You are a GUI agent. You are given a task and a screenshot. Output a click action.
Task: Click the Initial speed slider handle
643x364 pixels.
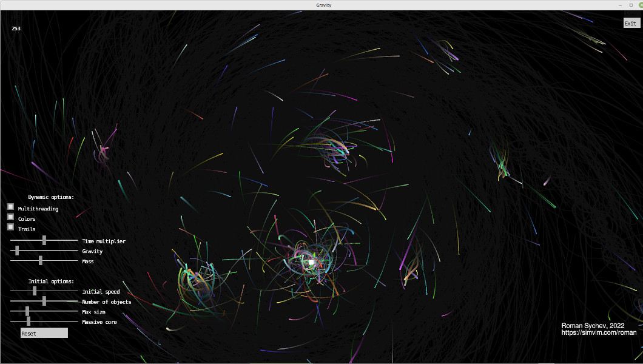[x=35, y=291]
